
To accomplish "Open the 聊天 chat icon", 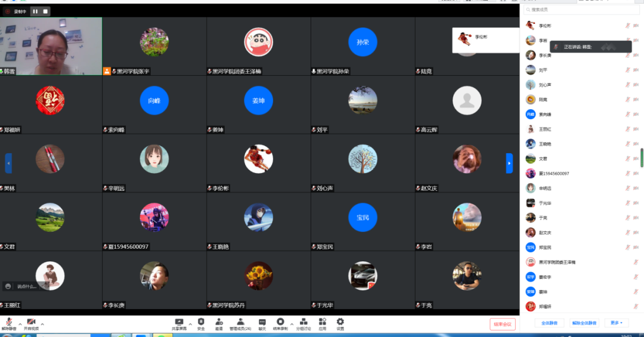I will pyautogui.click(x=262, y=323).
